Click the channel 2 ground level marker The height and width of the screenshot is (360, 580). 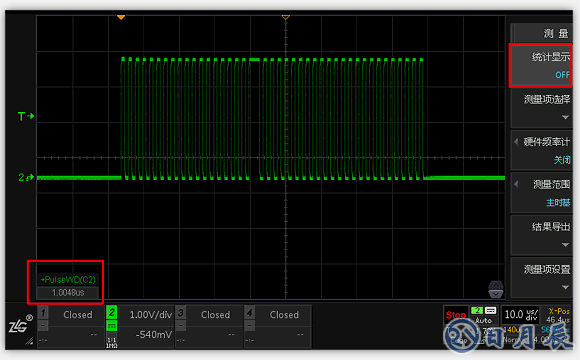point(26,177)
